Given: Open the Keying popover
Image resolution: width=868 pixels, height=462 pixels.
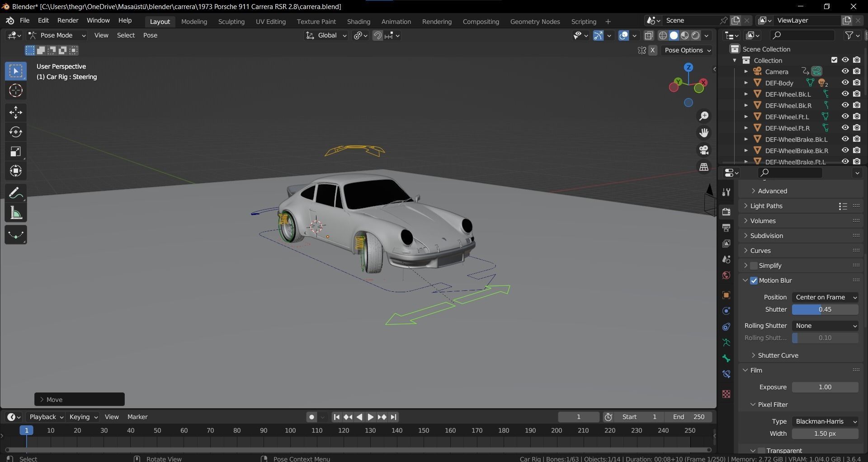Looking at the screenshot, I should (83, 417).
